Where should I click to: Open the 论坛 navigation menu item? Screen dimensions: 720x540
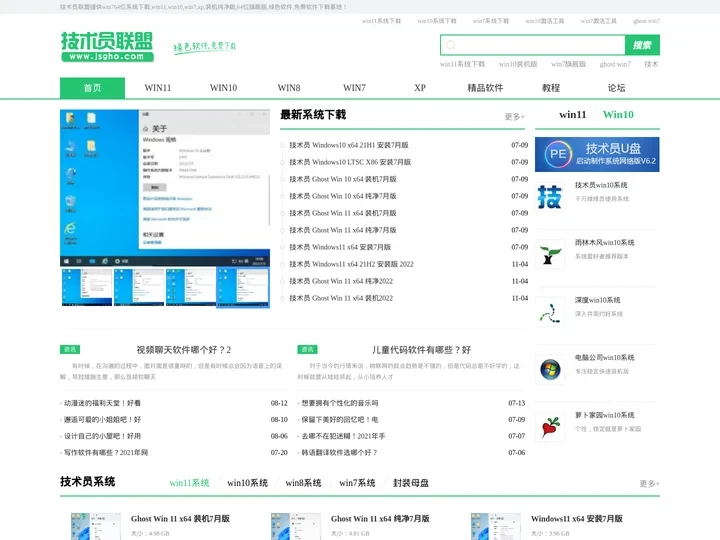point(616,88)
